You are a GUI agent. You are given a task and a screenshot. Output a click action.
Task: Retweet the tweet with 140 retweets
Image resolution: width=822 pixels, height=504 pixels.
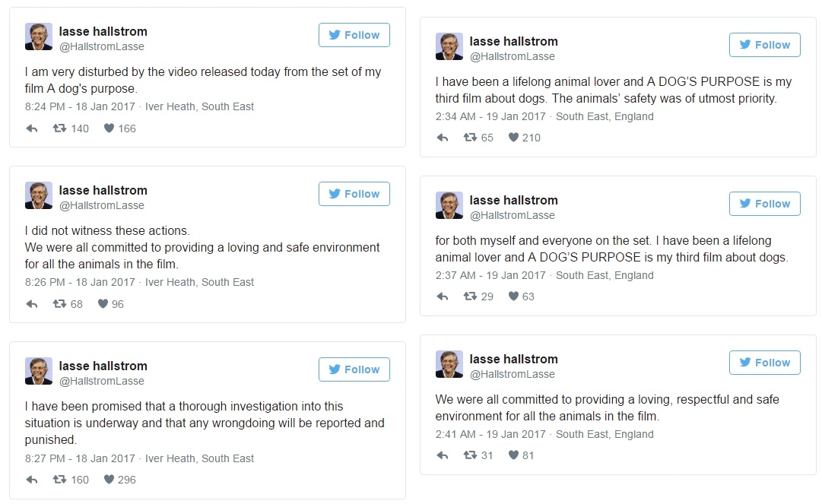click(x=59, y=128)
